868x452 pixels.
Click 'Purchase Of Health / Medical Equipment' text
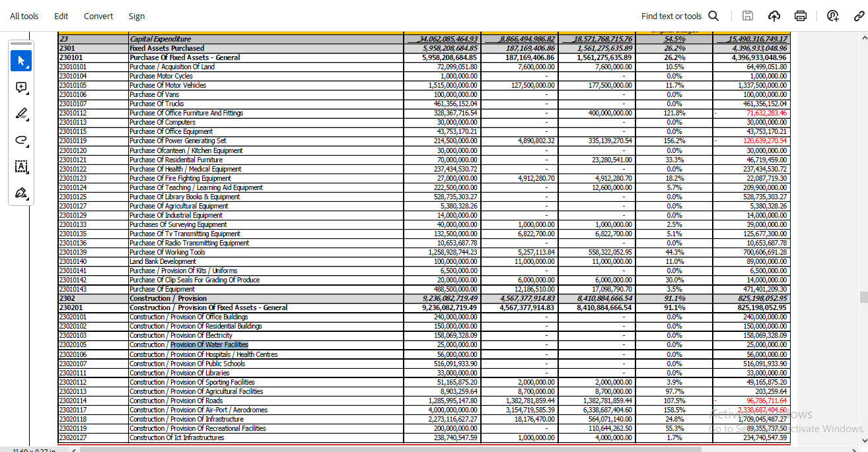tap(186, 169)
